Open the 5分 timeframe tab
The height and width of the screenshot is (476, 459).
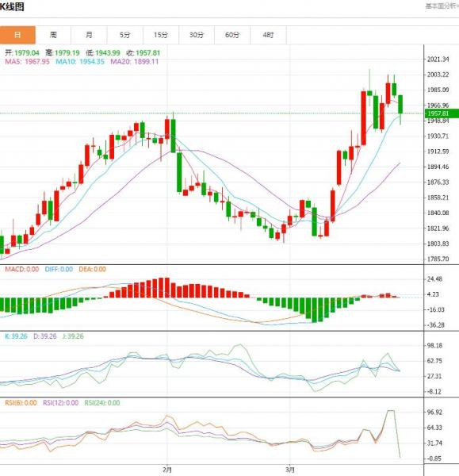[125, 35]
